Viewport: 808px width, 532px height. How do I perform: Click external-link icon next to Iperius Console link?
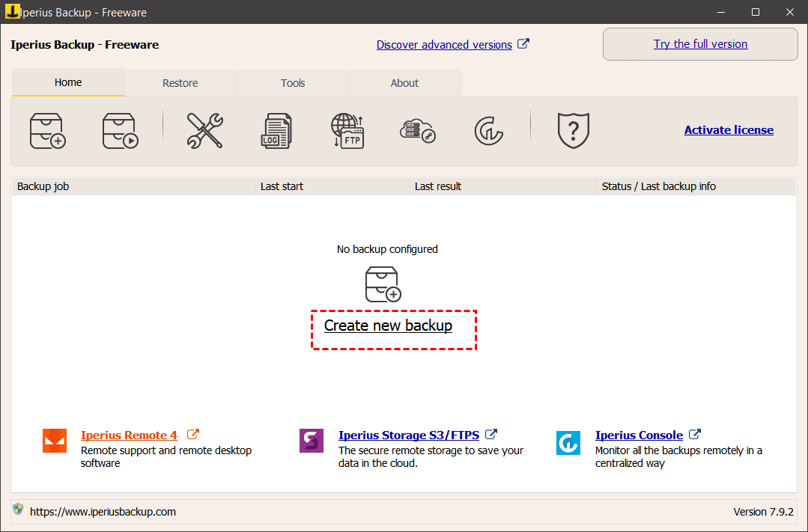tap(695, 434)
